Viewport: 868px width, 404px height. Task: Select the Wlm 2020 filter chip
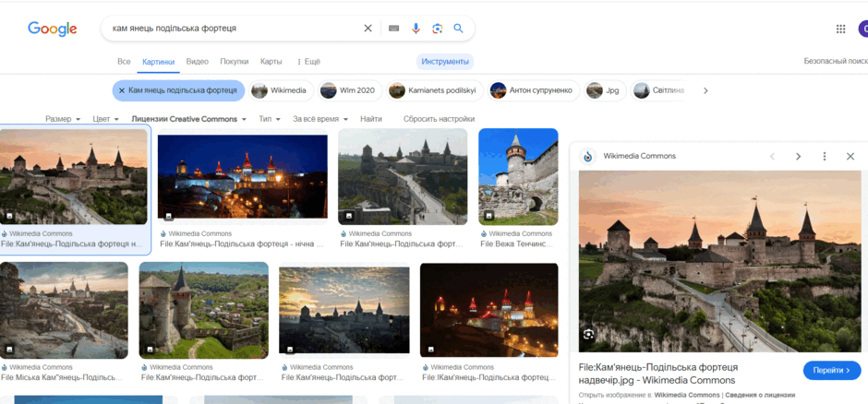coord(350,90)
